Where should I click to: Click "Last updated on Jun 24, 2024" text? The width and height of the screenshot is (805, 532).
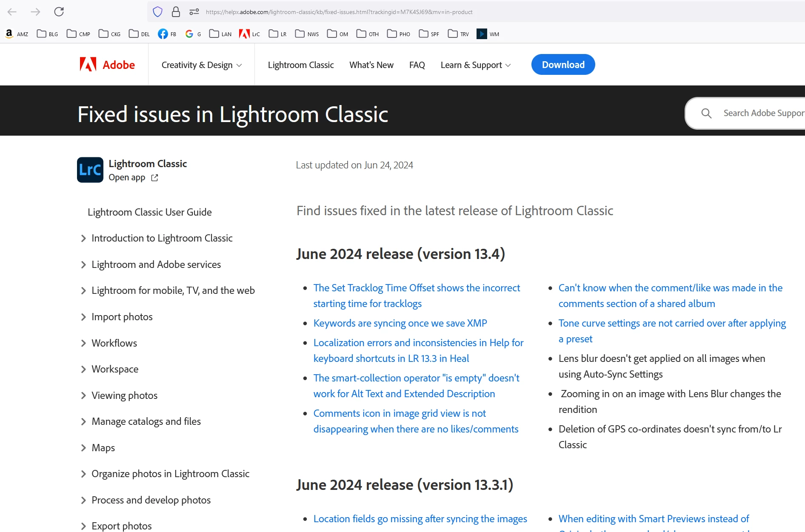[x=354, y=165]
